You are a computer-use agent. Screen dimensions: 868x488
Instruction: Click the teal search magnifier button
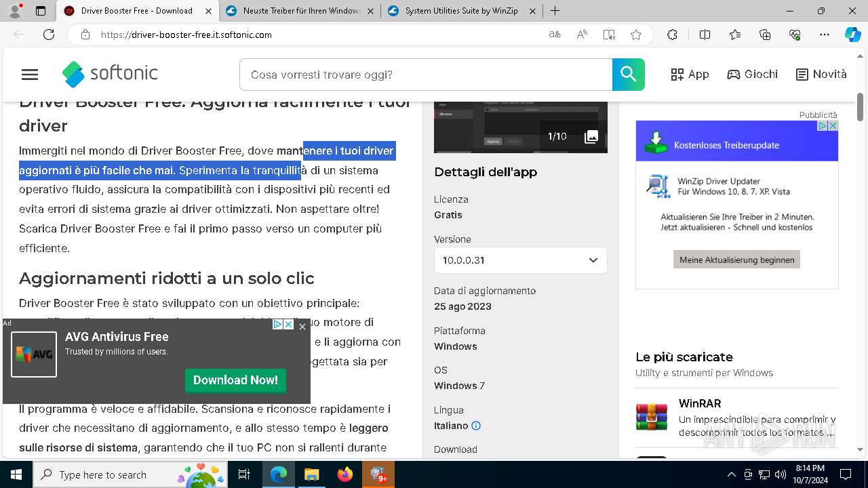(628, 75)
